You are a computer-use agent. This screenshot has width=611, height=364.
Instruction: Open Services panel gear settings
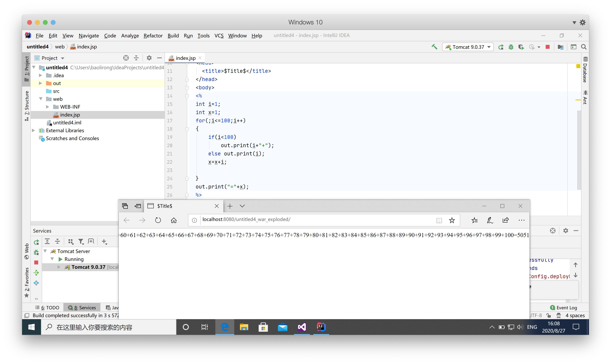point(566,231)
